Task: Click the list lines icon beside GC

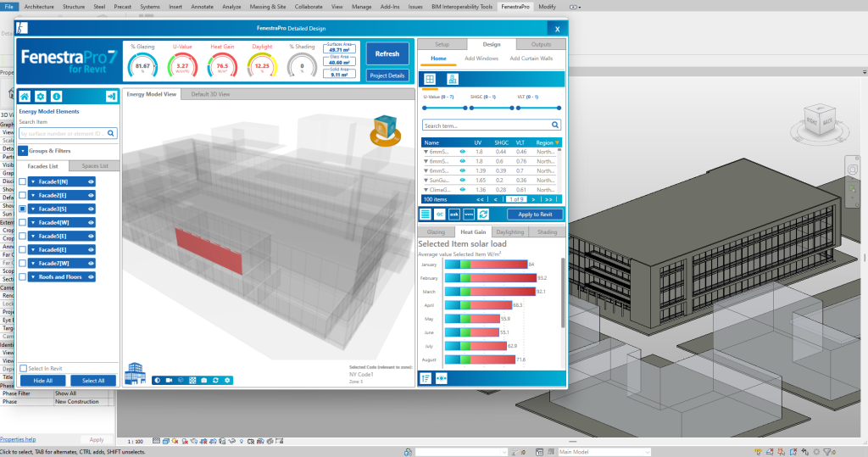Action: click(x=426, y=215)
